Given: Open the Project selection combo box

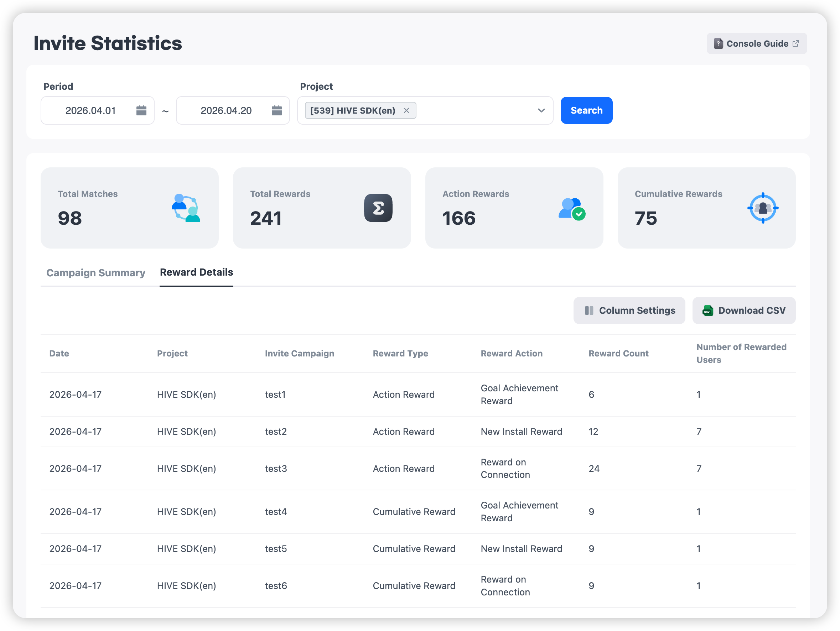Looking at the screenshot, I should pyautogui.click(x=475, y=110).
